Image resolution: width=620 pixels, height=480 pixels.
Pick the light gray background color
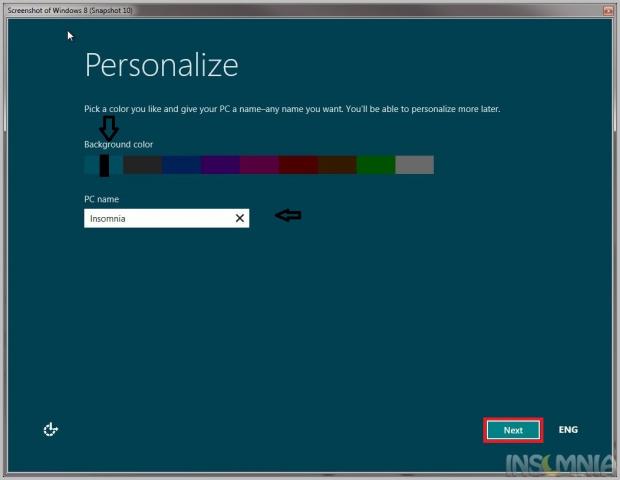414,165
